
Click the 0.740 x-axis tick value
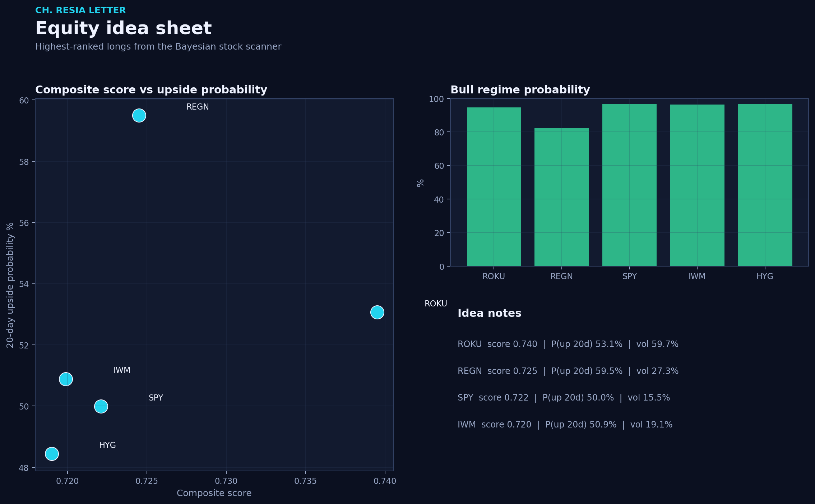(x=385, y=481)
